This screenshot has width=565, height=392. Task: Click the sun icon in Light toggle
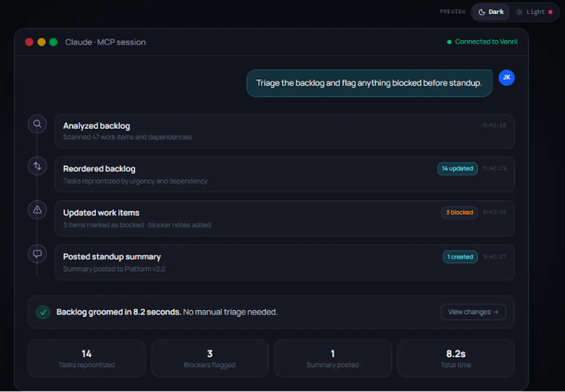pyautogui.click(x=519, y=12)
